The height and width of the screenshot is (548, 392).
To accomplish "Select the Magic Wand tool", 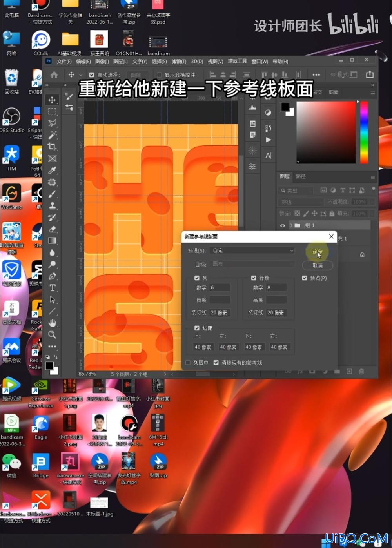I will click(52, 135).
